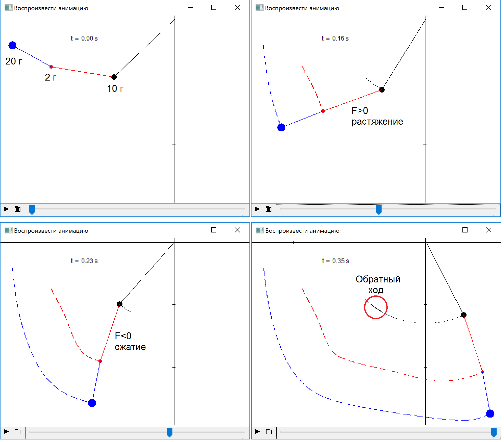The image size is (504, 442).
Task: Click the slider thumb in t = 0.23 s window
Action: click(170, 432)
